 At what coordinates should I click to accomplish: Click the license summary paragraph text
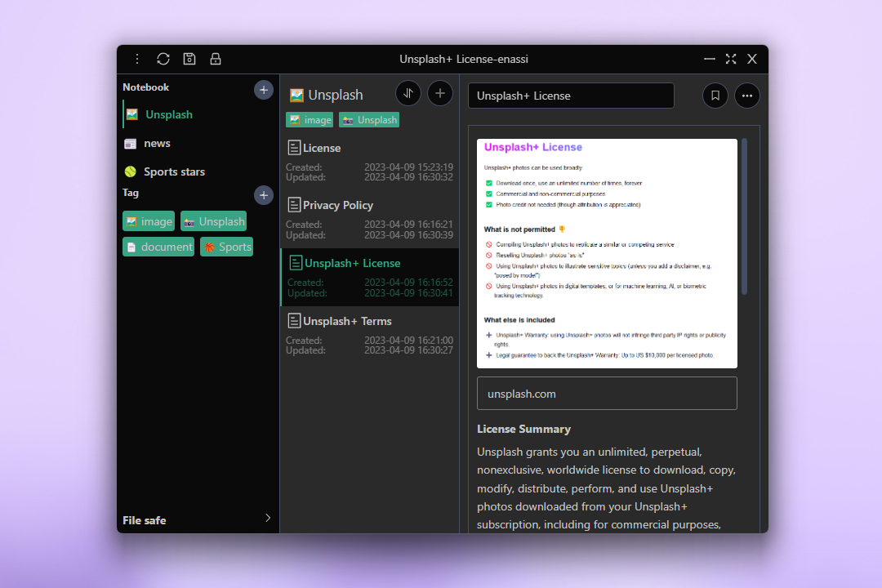[606, 488]
